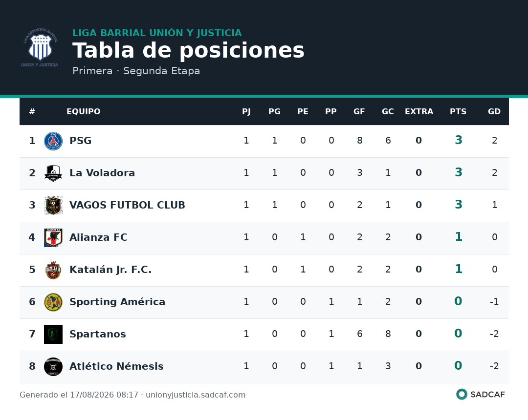This screenshot has width=528, height=420.
Task: Click the PSG team crest
Action: point(53,141)
